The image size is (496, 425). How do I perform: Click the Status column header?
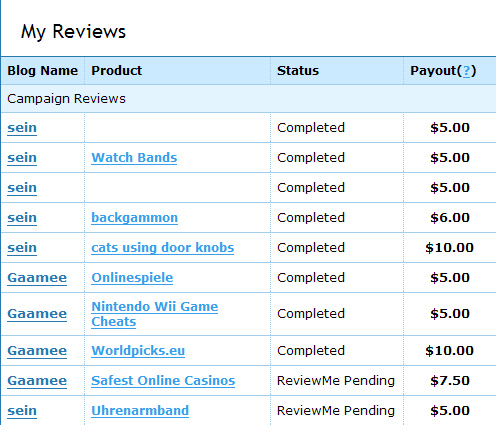298,71
